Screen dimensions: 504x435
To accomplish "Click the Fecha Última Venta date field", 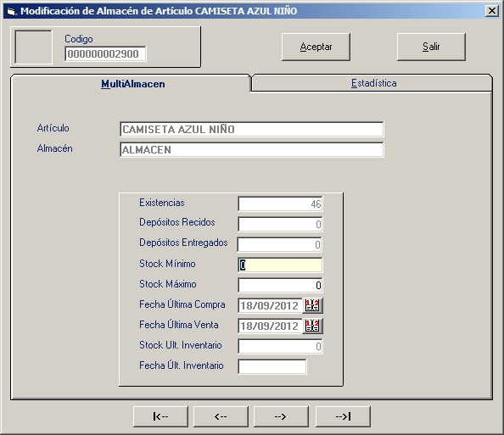I will pyautogui.click(x=271, y=326).
